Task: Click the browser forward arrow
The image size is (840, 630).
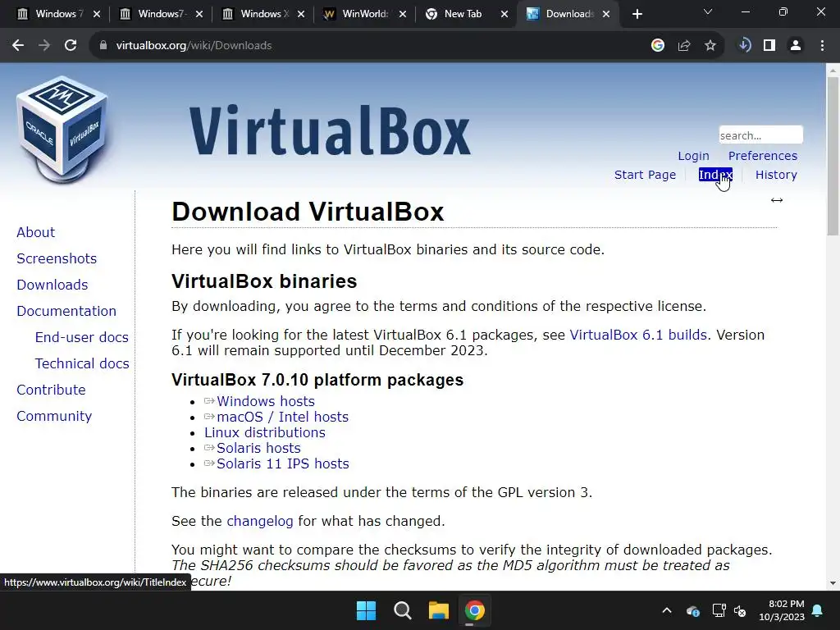Action: pos(44,46)
